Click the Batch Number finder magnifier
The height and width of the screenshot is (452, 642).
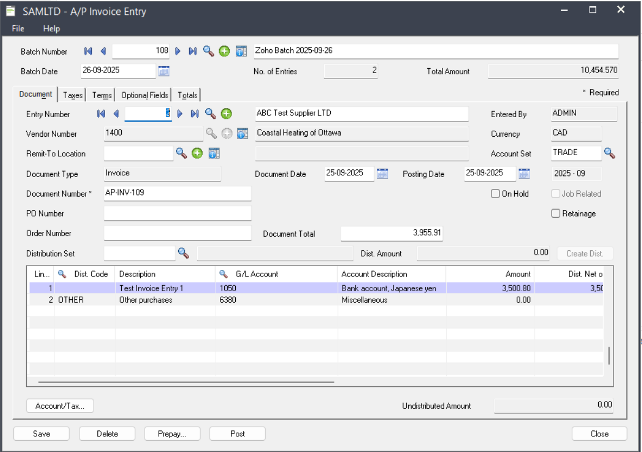208,50
